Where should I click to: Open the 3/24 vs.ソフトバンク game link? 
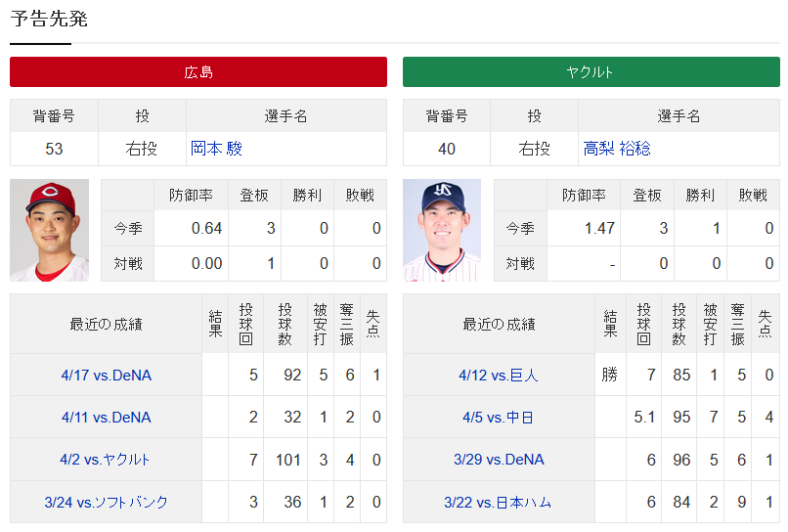pos(107,503)
